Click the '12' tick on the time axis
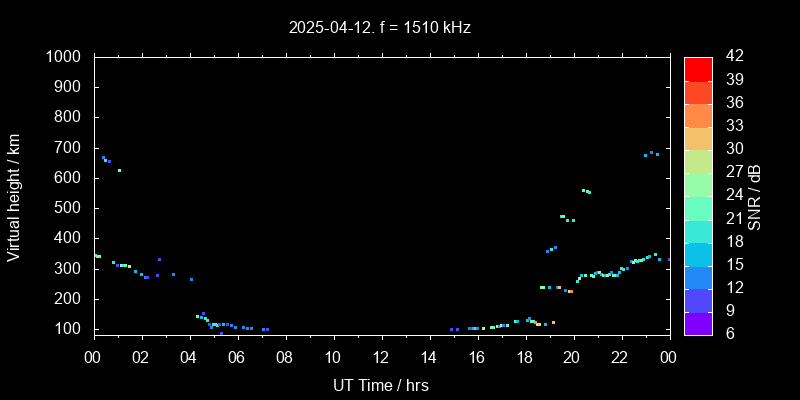This screenshot has width=800, height=400. click(x=380, y=358)
